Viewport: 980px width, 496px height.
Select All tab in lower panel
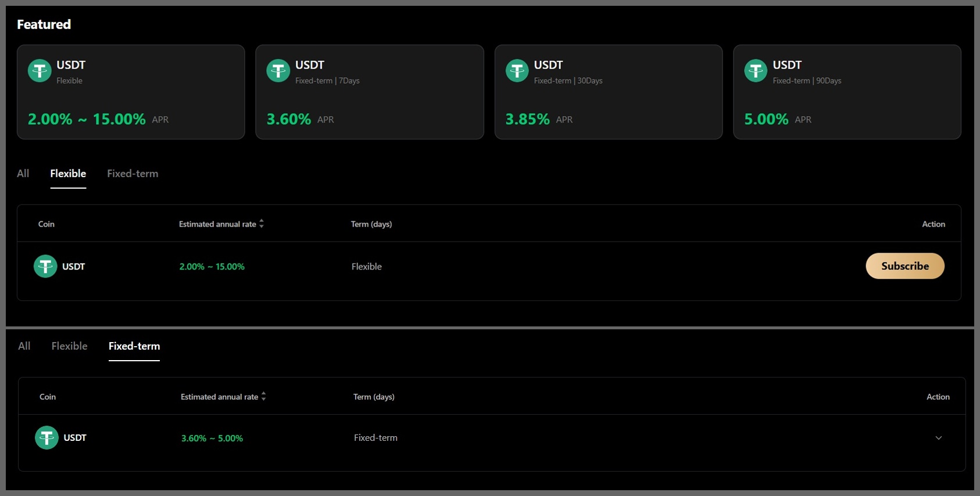click(x=24, y=346)
